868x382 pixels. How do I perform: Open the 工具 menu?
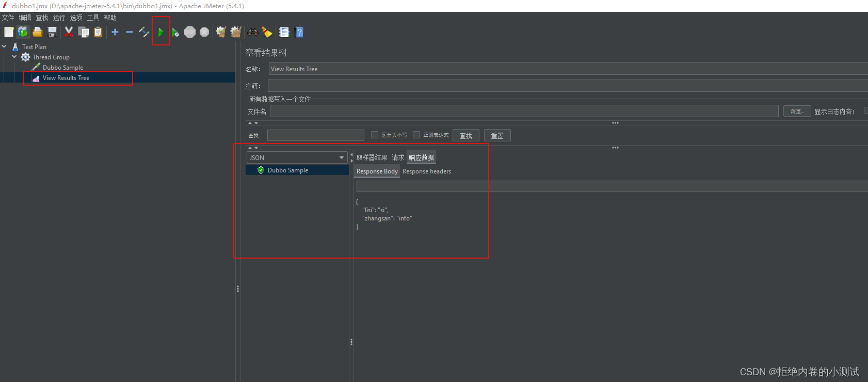coord(93,18)
